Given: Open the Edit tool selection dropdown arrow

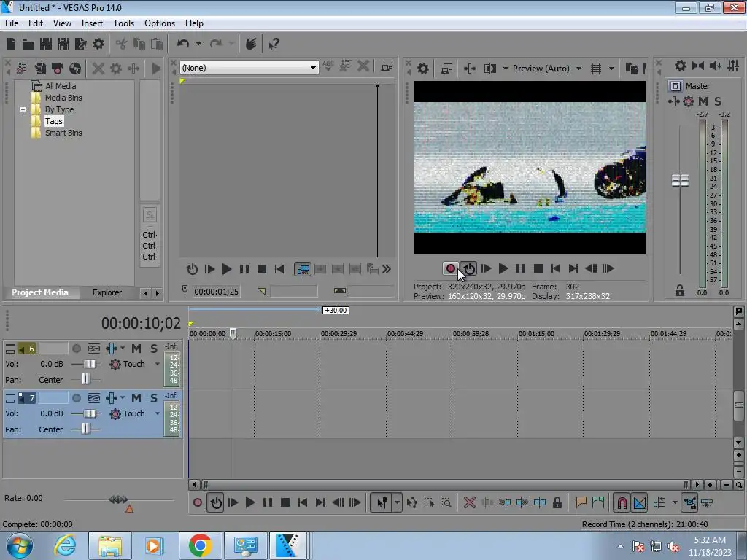Looking at the screenshot, I should click(x=397, y=503).
